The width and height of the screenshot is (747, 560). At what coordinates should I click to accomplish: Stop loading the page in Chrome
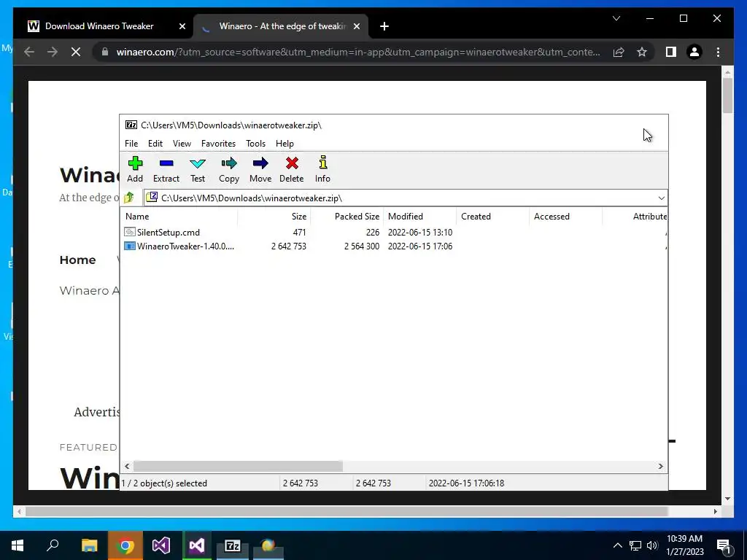[76, 52]
